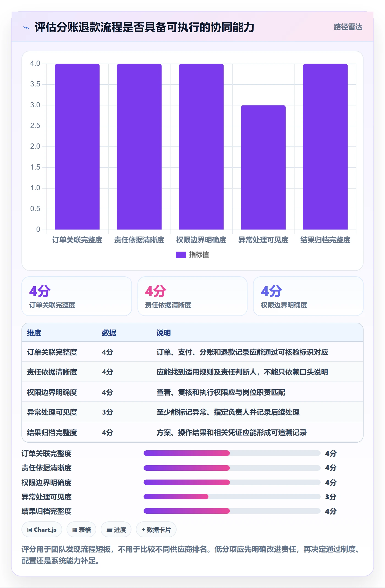
Task: Click description starting with 方案、操作结果
Action: (232, 432)
